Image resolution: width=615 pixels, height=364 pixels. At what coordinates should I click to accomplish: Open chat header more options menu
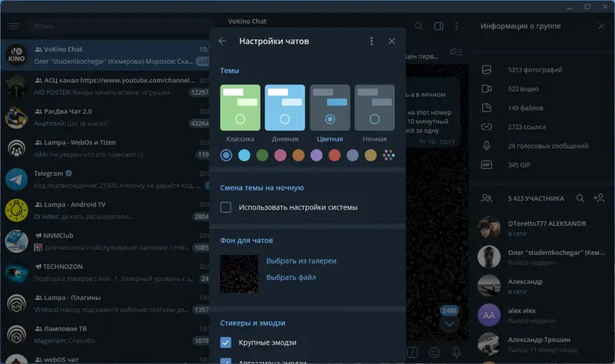click(456, 26)
